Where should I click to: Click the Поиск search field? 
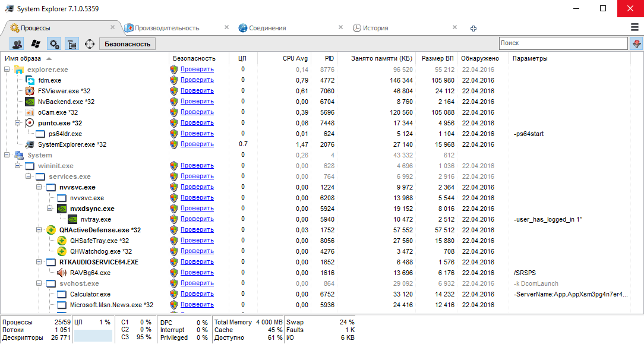pyautogui.click(x=563, y=43)
